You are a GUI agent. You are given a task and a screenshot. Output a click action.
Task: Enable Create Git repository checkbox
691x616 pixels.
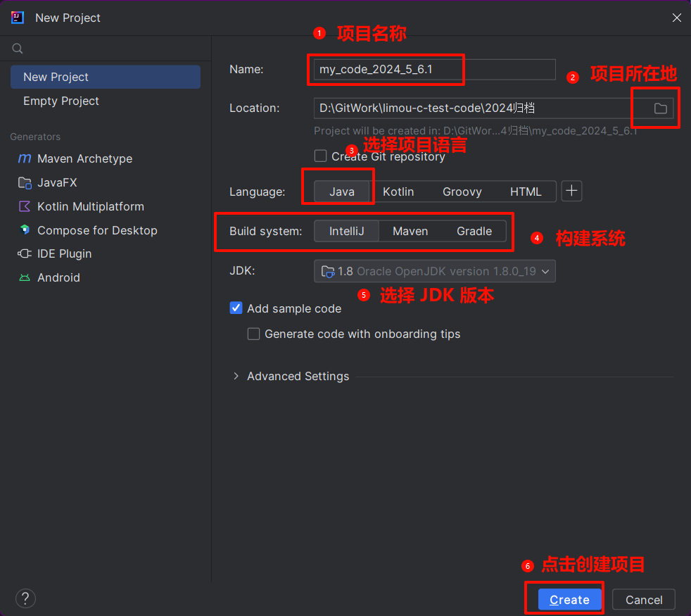point(321,156)
